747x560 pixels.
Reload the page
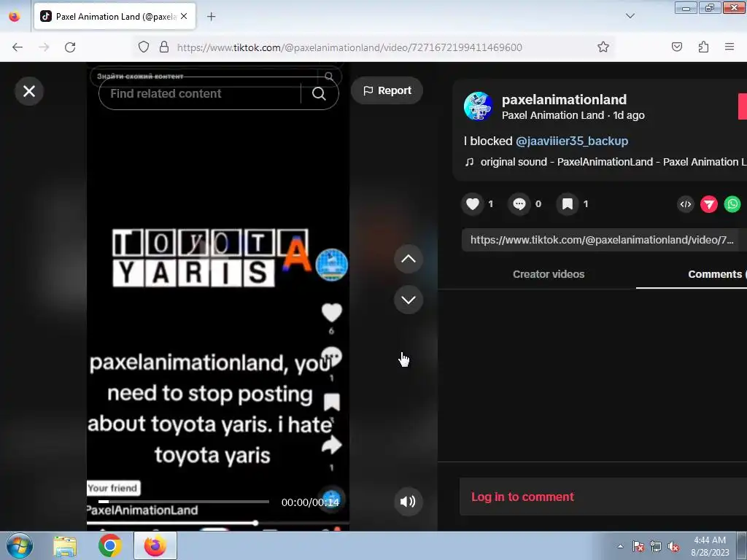point(70,47)
